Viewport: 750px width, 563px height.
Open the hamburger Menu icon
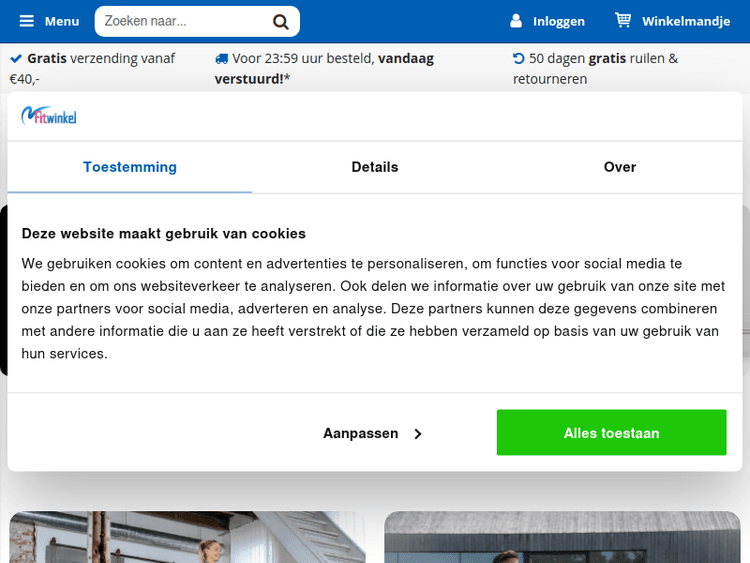(26, 21)
